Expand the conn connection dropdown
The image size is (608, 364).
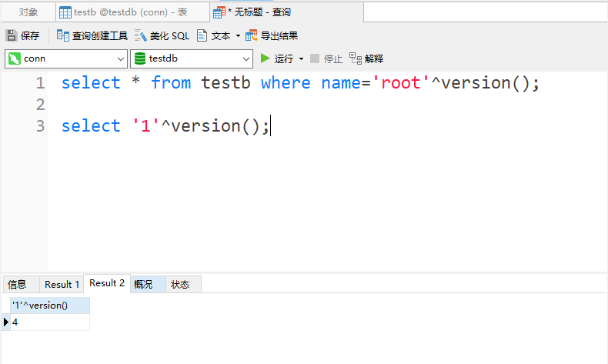click(121, 58)
